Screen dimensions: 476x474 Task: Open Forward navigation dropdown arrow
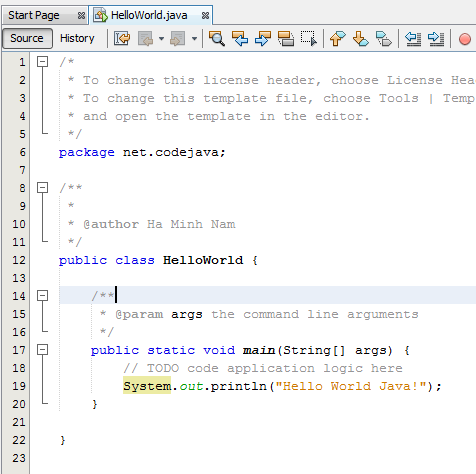194,39
